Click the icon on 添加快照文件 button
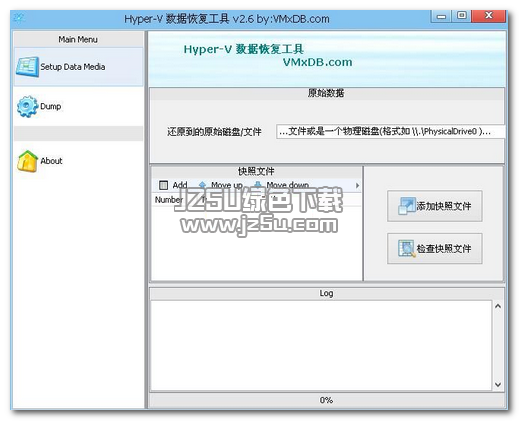The image size is (519, 421). point(407,206)
